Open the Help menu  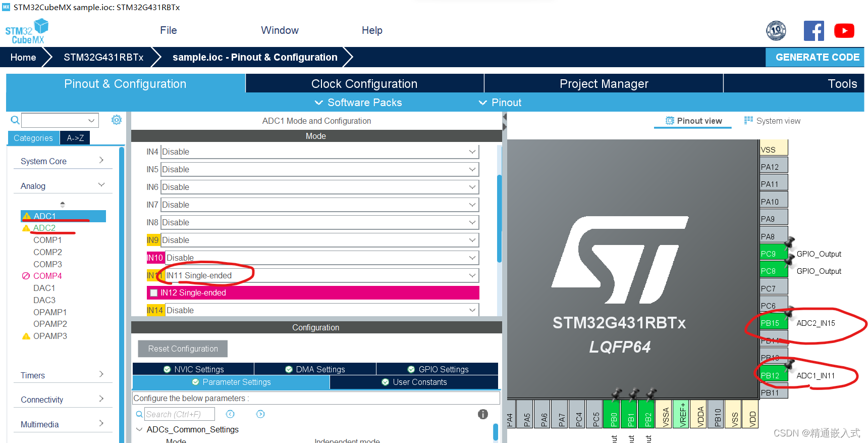tap(372, 30)
